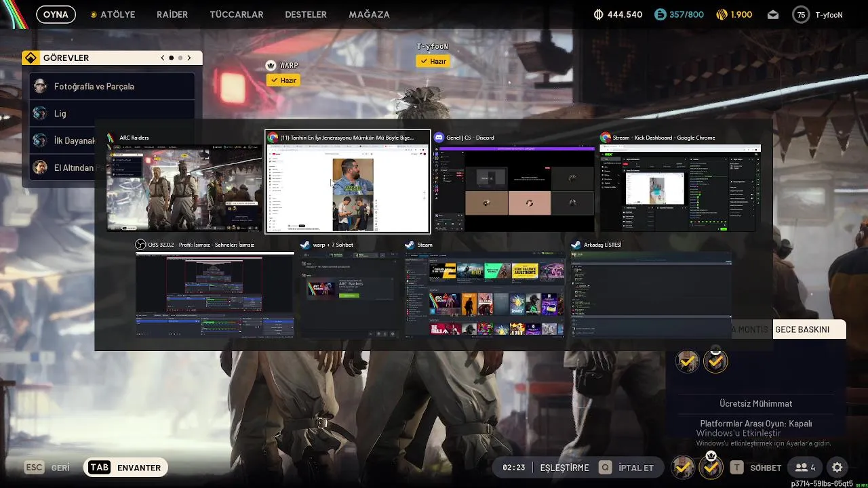Open the 'Lig' quest row

point(112,113)
